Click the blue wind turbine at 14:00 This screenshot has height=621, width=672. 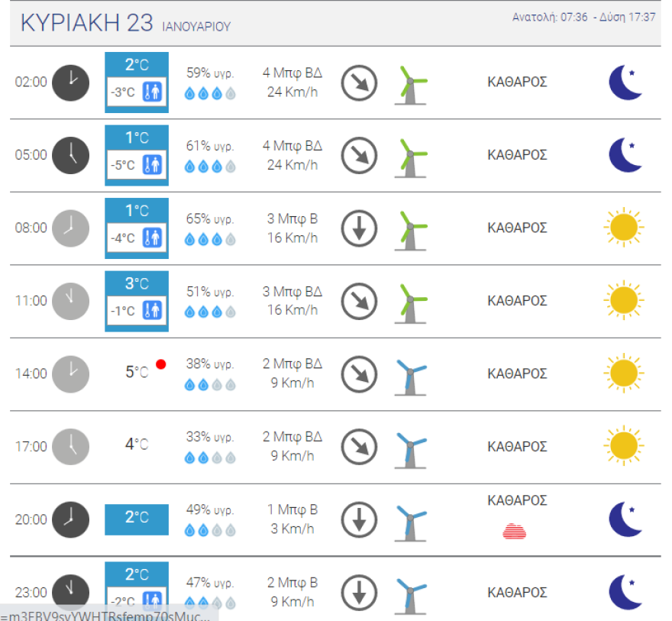coord(411,374)
